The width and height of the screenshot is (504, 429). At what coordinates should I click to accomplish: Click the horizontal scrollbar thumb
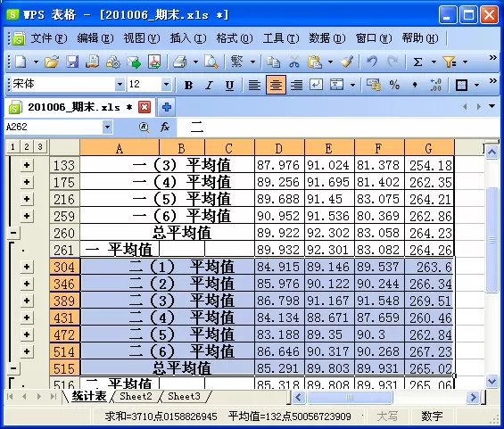349,398
